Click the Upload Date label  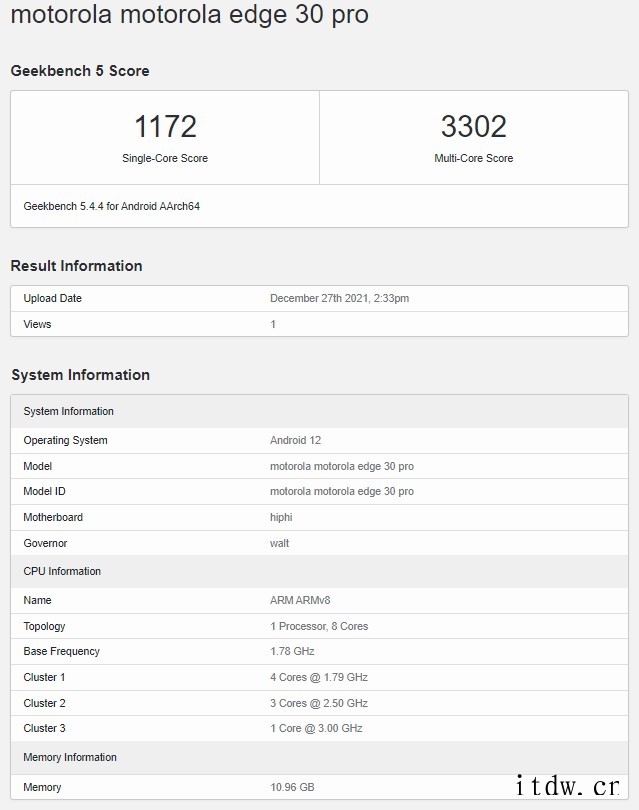click(52, 298)
